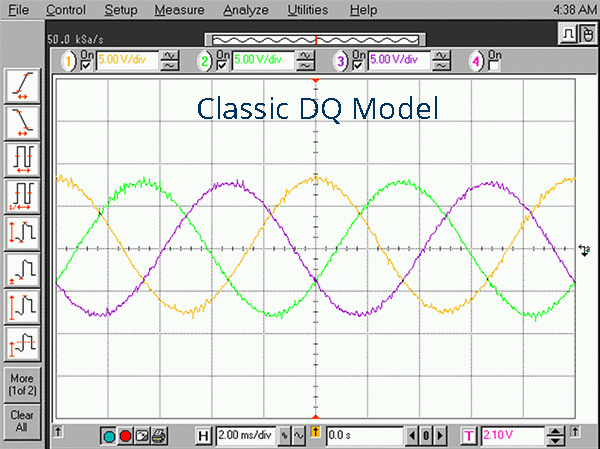
Task: Open the Measure menu
Action: tap(179, 10)
